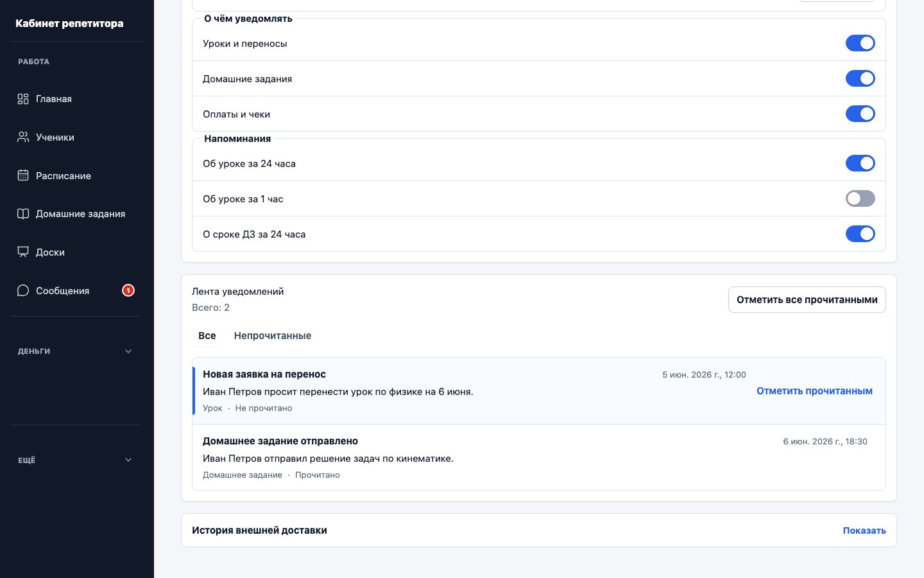Switch to the Непрочитанные tab

click(273, 336)
